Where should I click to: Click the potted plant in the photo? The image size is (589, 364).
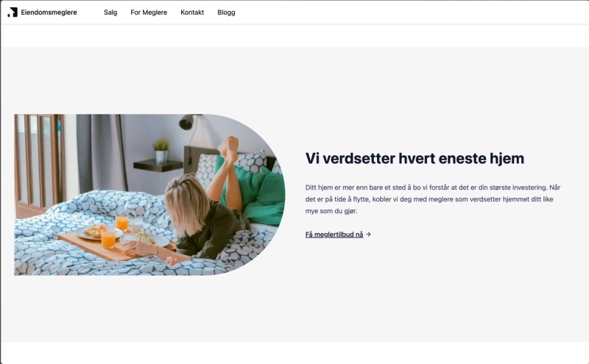161,151
